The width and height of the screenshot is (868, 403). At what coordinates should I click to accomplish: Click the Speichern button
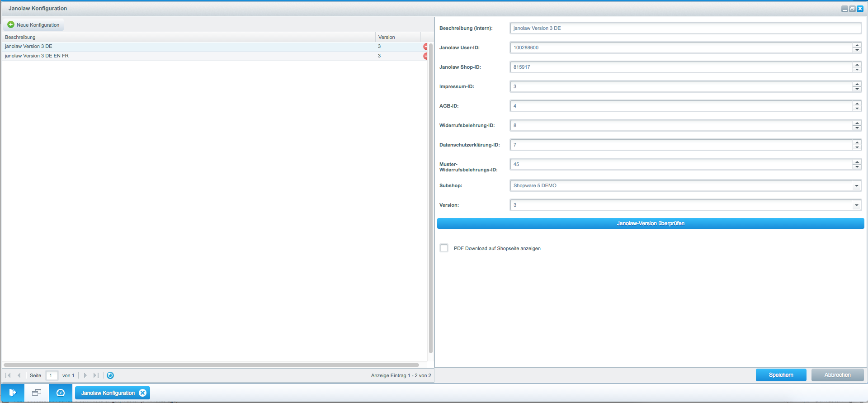pyautogui.click(x=781, y=375)
